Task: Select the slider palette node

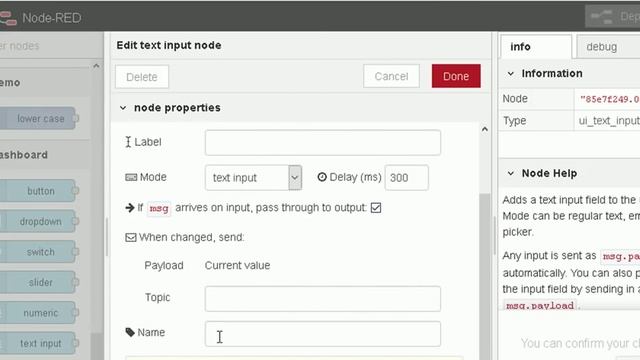Action: [39, 282]
